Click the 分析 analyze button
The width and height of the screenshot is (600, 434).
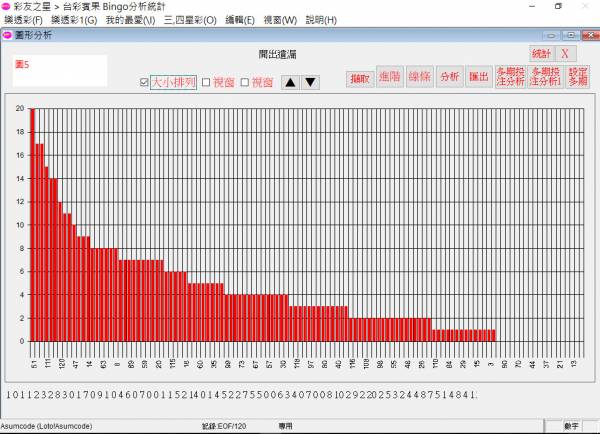449,78
